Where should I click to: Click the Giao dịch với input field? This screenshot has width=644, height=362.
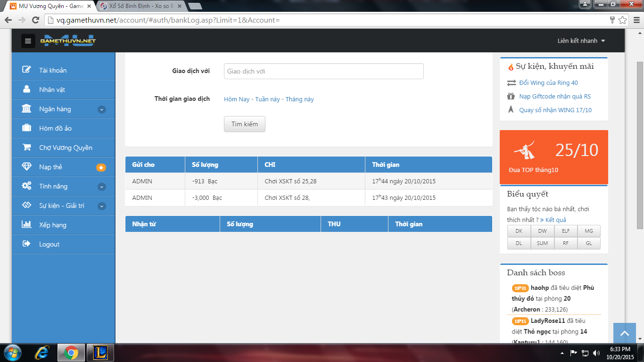tap(323, 71)
